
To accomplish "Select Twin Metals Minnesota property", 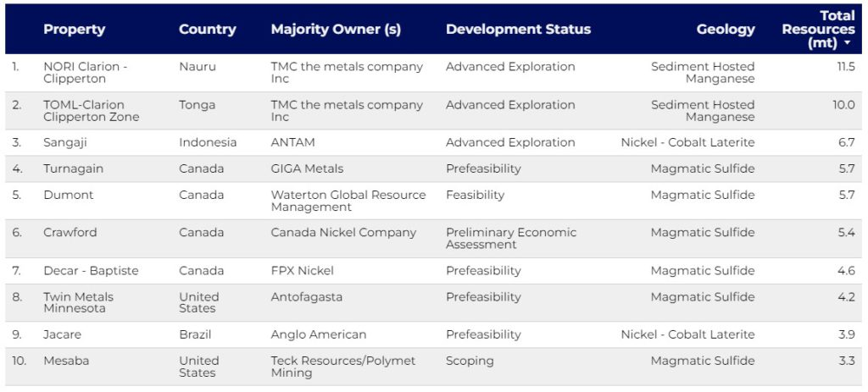I will (78, 302).
